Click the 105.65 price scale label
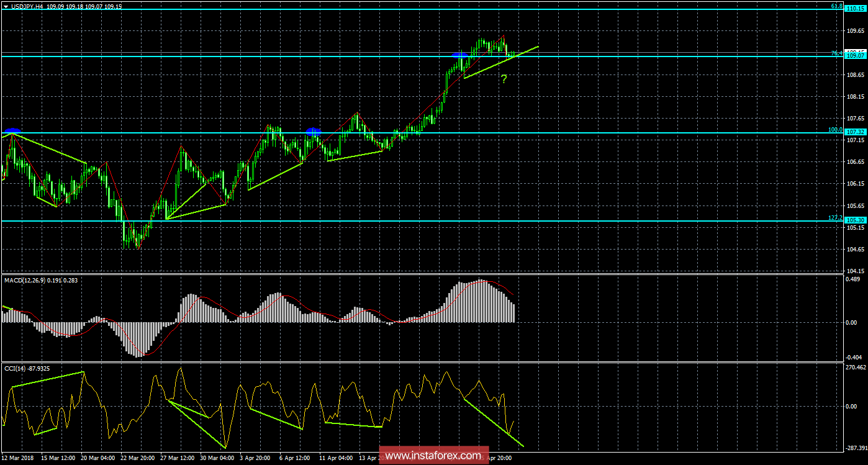The height and width of the screenshot is (465, 868). (x=857, y=205)
